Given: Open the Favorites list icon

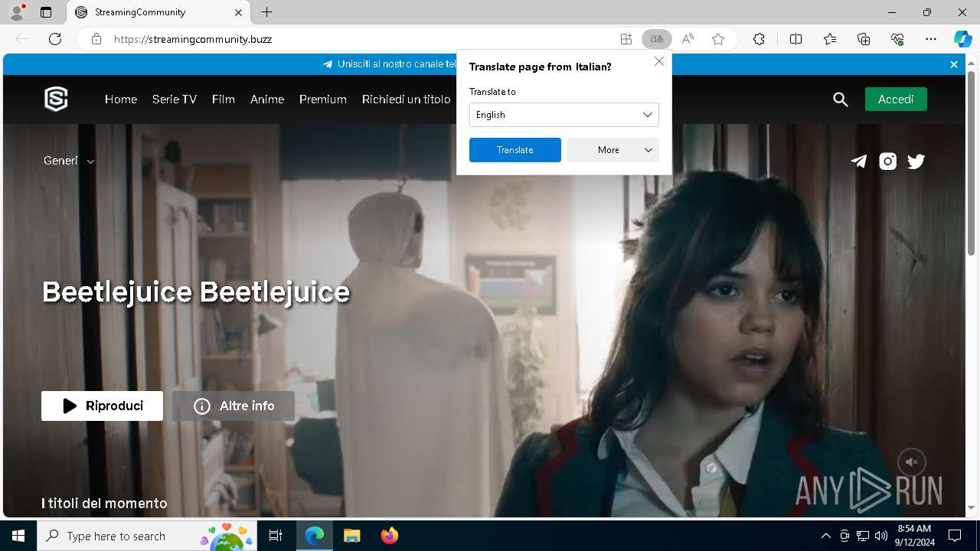Looking at the screenshot, I should tap(830, 39).
